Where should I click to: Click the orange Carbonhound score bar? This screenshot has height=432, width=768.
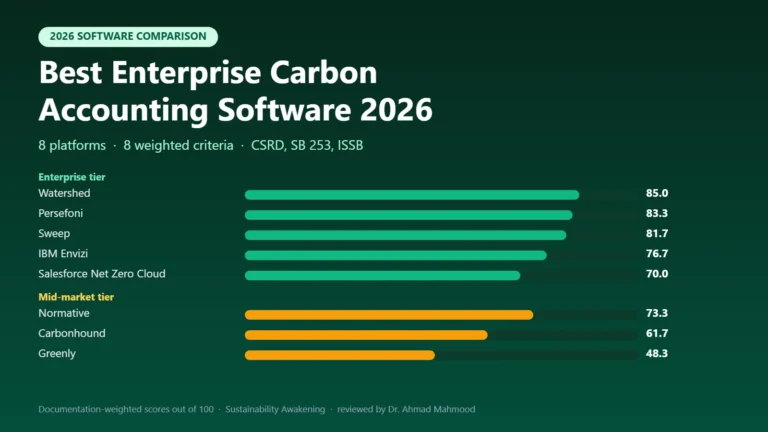pyautogui.click(x=366, y=335)
